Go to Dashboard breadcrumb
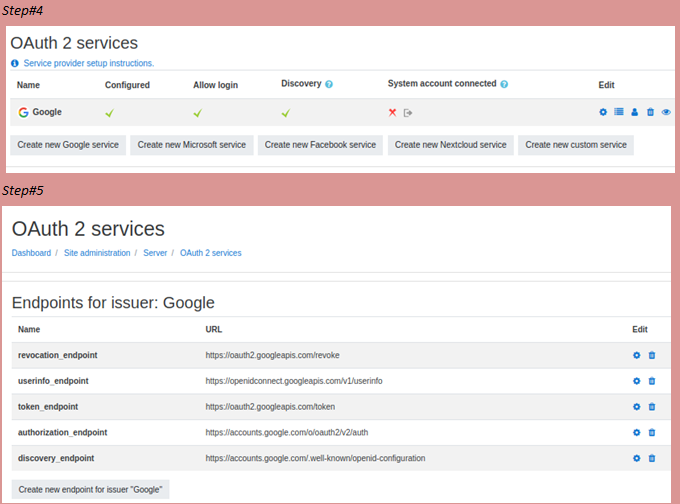Viewport: 680px width, 504px height. (31, 253)
